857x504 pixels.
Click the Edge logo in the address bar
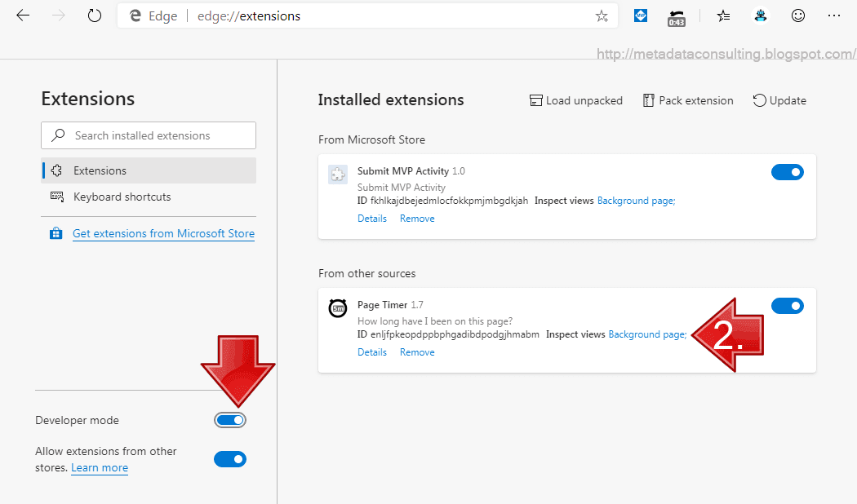pyautogui.click(x=135, y=15)
